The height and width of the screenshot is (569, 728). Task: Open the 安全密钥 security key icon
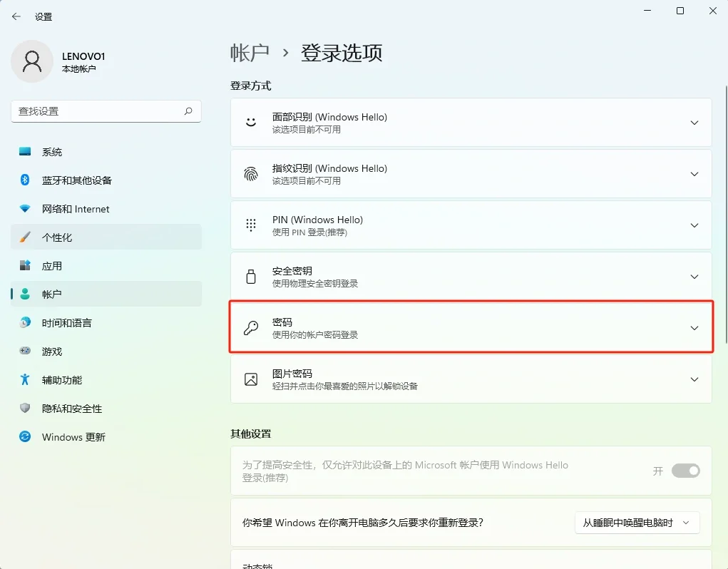point(250,276)
